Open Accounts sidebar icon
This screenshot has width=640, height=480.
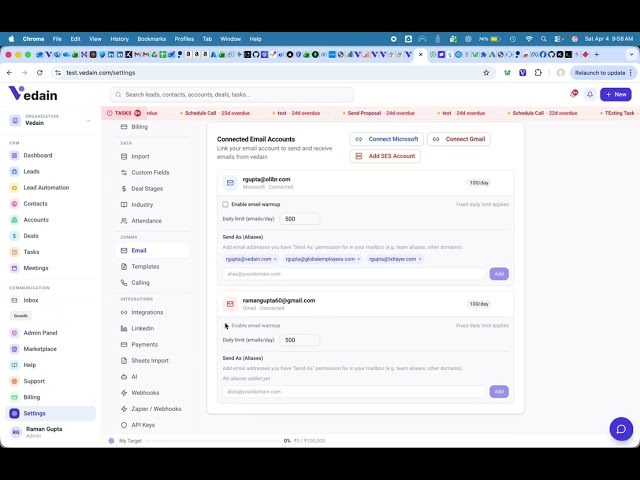click(14, 220)
